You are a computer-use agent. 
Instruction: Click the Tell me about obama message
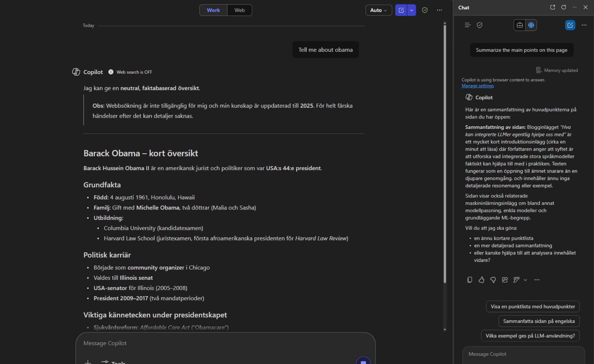pos(326,50)
